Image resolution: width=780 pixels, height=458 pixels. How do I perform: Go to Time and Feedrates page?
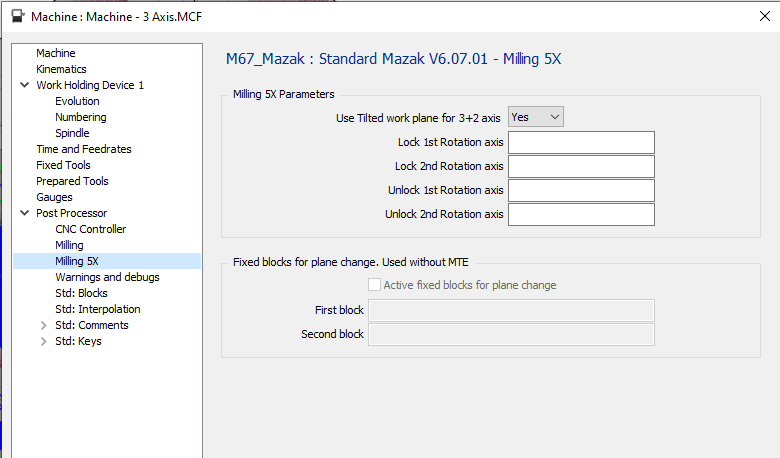pyautogui.click(x=84, y=149)
